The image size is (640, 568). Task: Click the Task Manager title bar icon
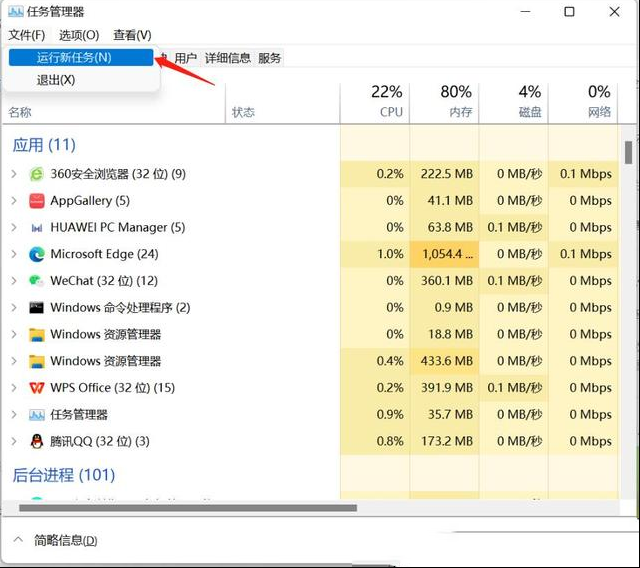tap(15, 11)
